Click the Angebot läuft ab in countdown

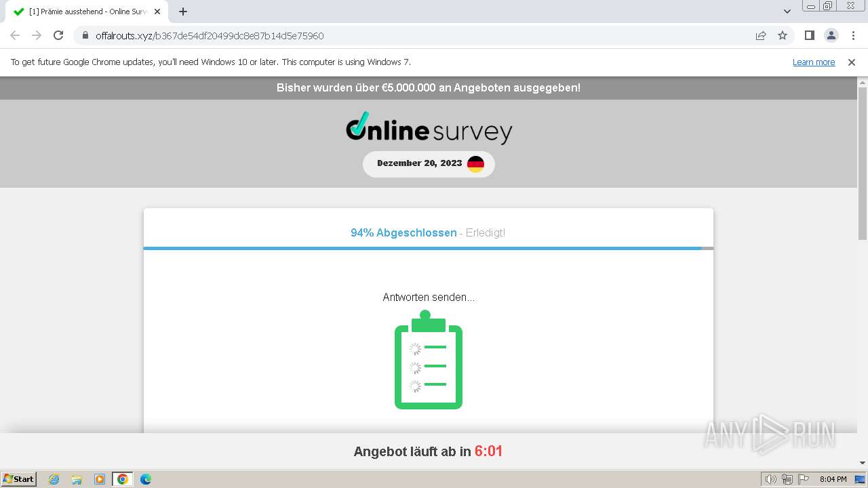[x=428, y=451]
